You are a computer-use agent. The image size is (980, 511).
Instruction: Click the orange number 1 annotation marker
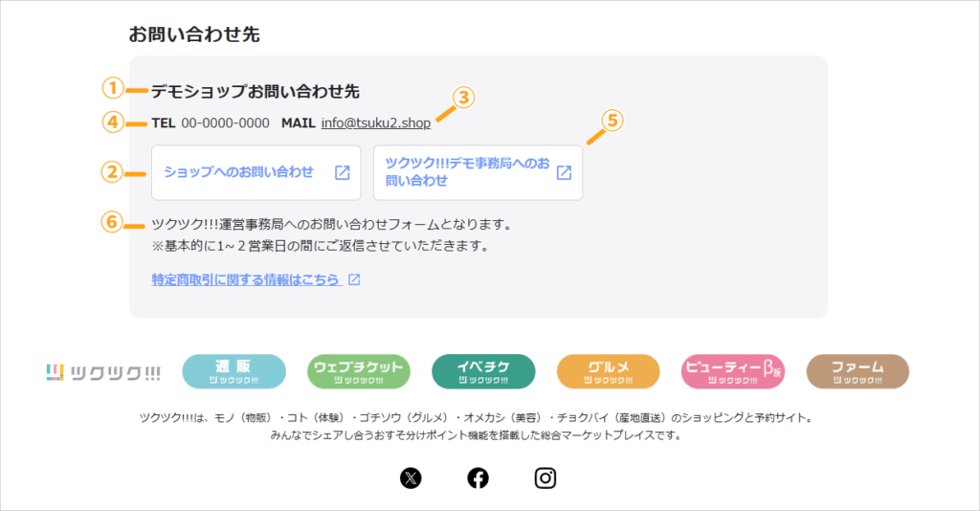click(113, 88)
